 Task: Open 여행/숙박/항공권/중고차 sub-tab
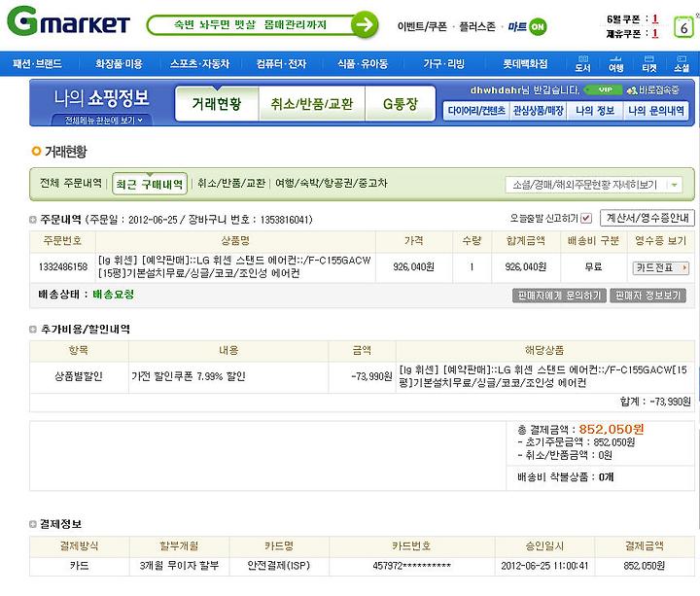[331, 183]
